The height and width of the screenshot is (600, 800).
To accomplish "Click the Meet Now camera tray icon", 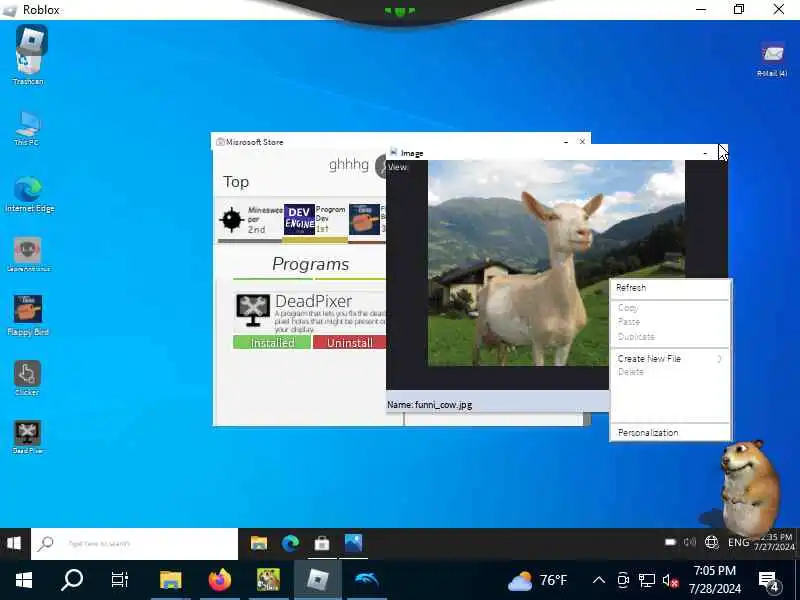I will [623, 580].
